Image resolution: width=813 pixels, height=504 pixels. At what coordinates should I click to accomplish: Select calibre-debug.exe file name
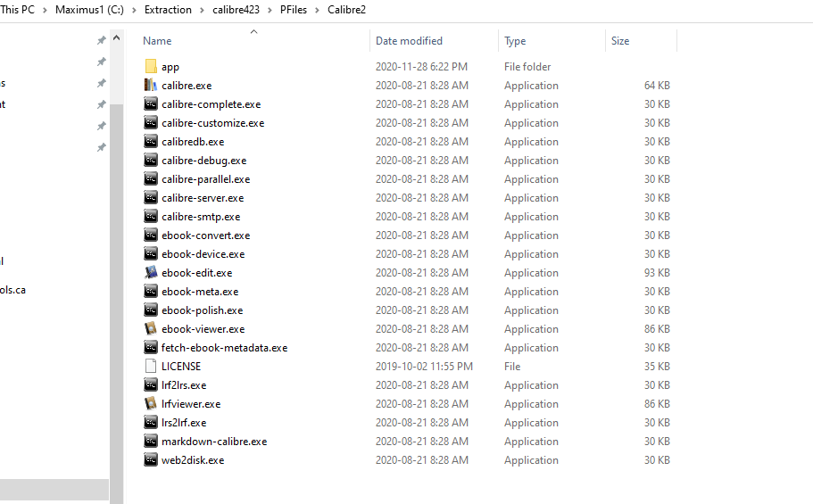click(x=203, y=161)
